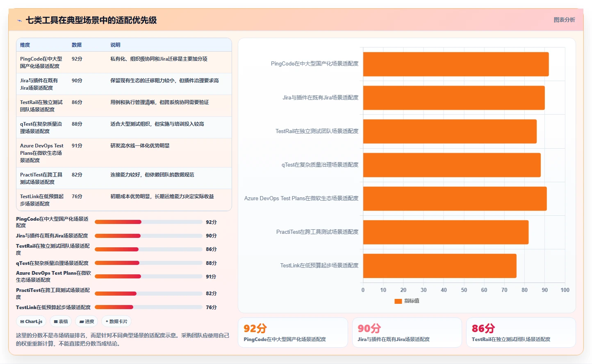Click the 数据 column header

pos(77,45)
